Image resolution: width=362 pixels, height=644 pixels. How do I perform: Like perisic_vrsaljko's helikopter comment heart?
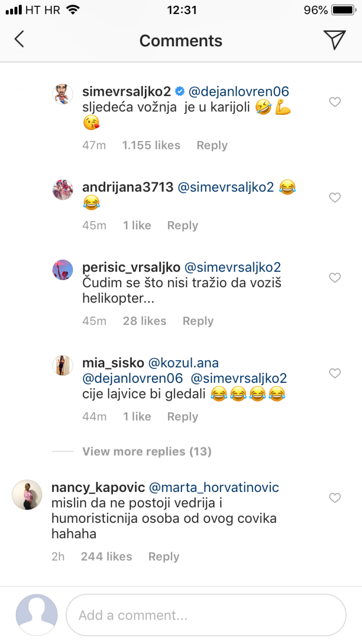pos(335,278)
